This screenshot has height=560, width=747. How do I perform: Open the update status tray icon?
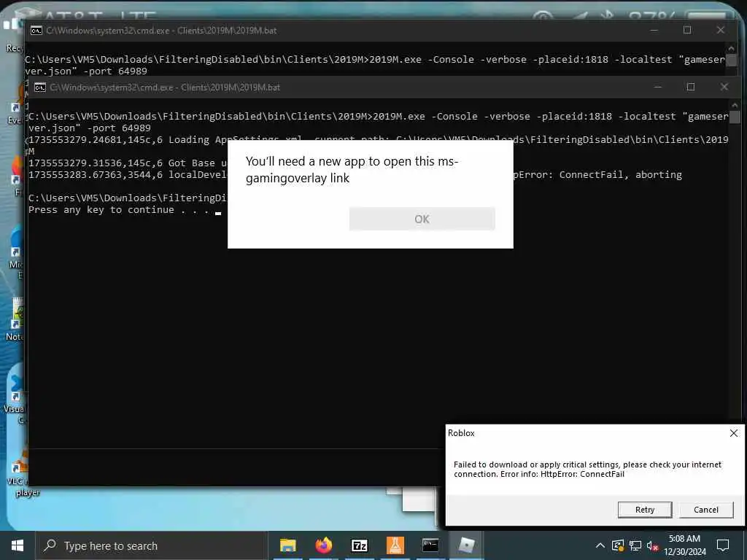coord(617,545)
